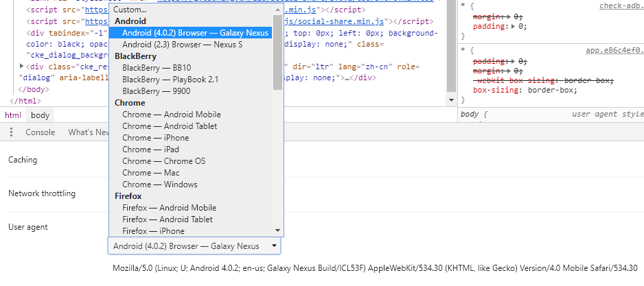The width and height of the screenshot is (644, 286).
Task: Select BlackBerry — 9900 user agent
Action: [x=191, y=91]
